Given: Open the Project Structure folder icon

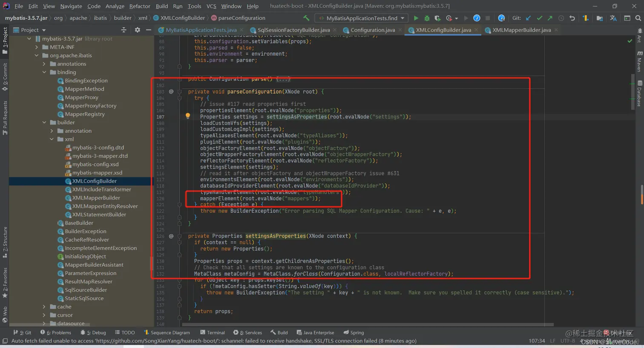Looking at the screenshot, I should (599, 18).
